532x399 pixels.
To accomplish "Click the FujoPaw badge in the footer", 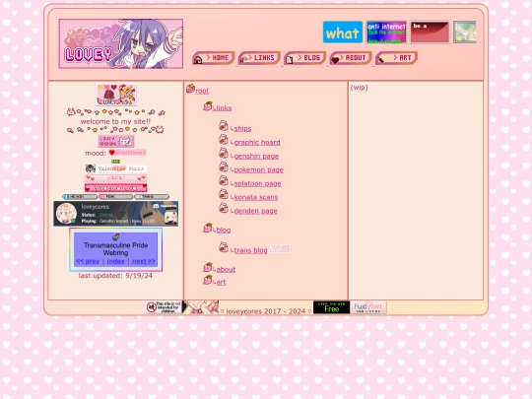I will (x=368, y=307).
